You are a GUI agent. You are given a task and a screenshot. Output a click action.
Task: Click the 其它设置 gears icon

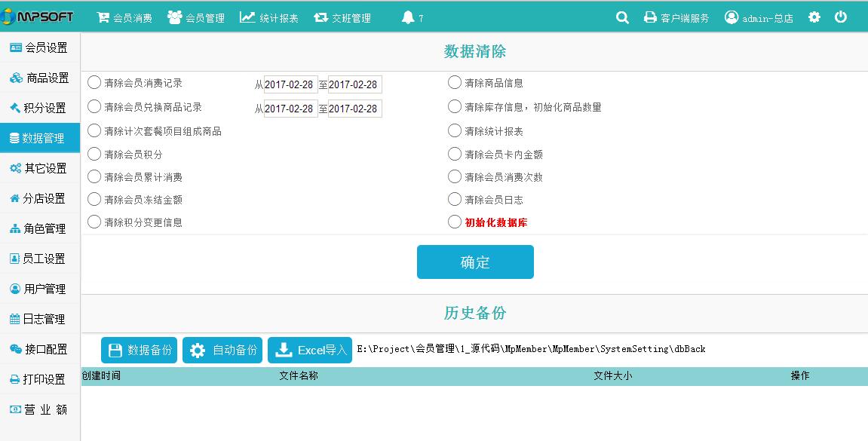(16, 168)
